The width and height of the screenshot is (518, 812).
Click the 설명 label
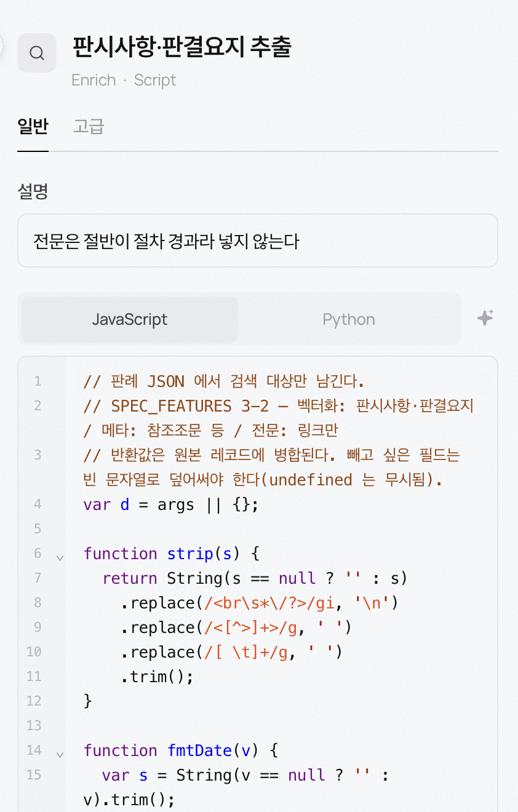[33, 191]
